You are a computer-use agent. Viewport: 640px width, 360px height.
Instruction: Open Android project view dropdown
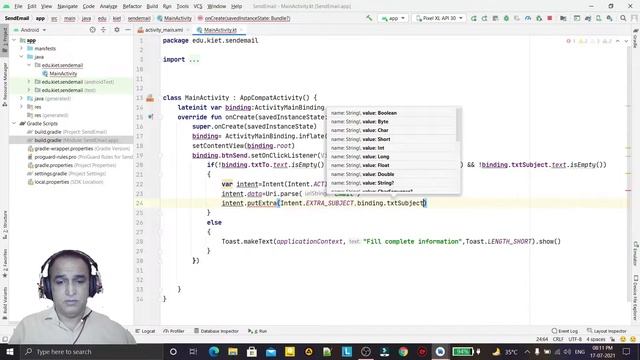[x=30, y=30]
